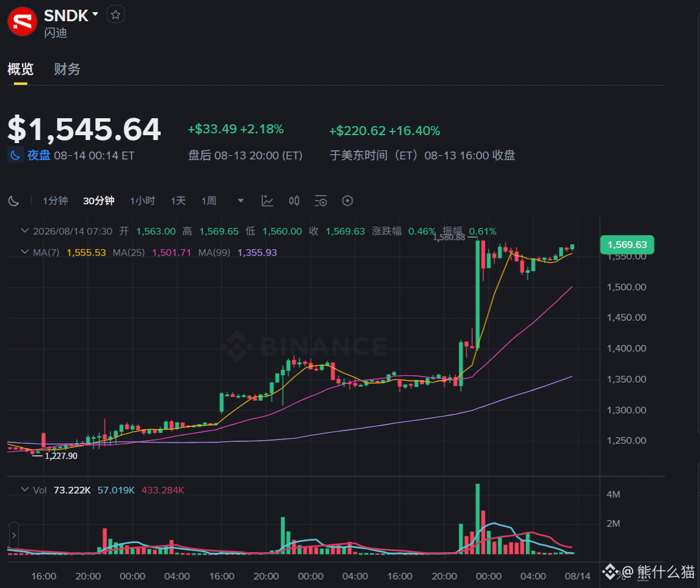Collapse the MA indicator row chevron
Viewport: 700px width, 588px height.
[25, 252]
